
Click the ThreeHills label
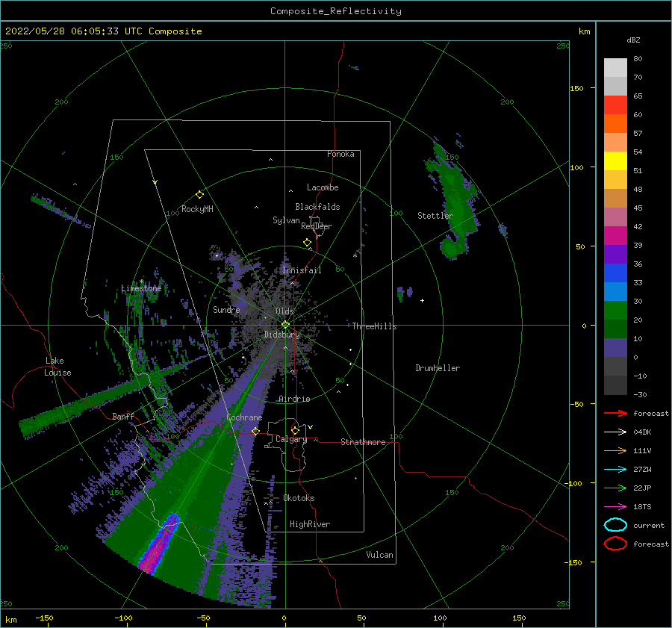click(x=374, y=326)
